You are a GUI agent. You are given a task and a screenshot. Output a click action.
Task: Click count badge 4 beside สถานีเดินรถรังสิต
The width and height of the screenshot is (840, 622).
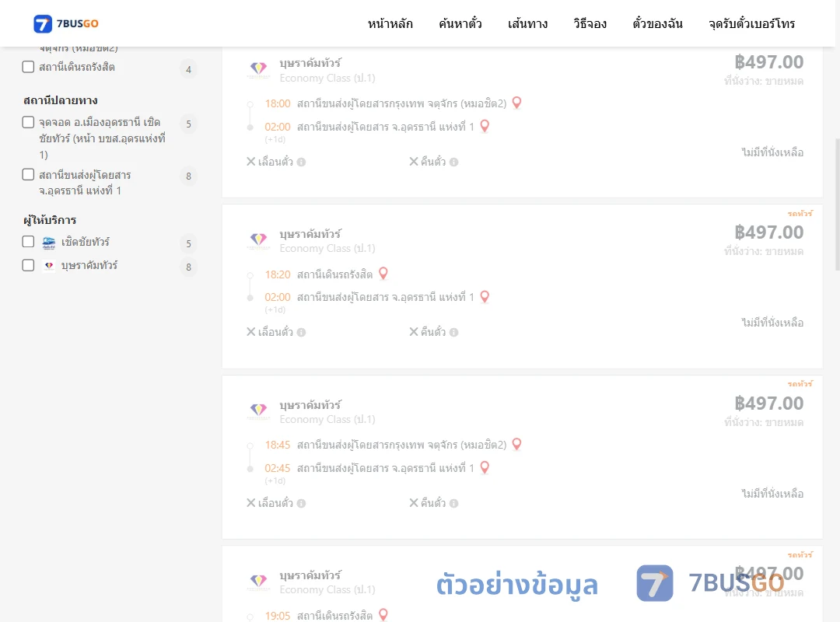(x=188, y=69)
